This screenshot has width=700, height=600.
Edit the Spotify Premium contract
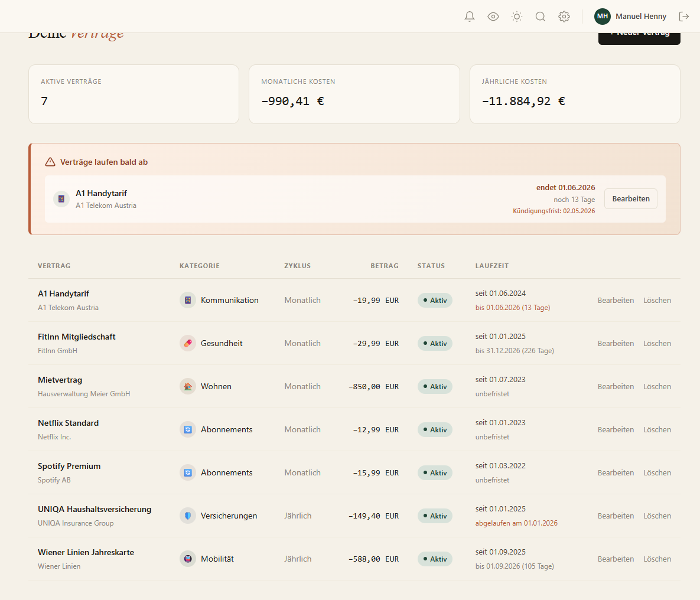pos(616,473)
